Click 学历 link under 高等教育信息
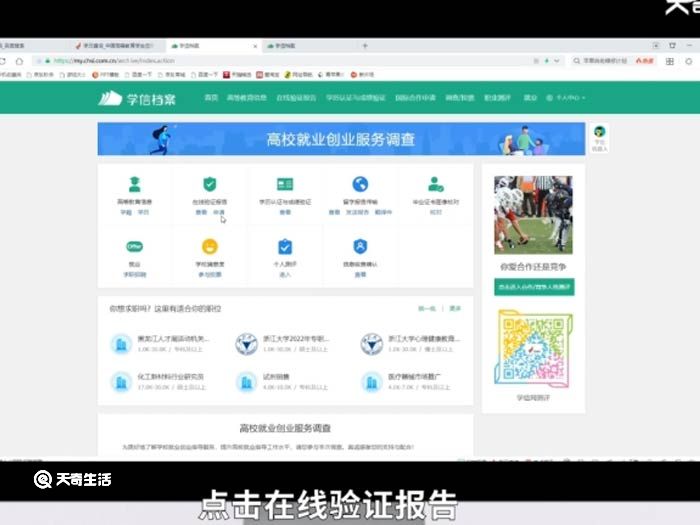The width and height of the screenshot is (700, 525). click(143, 212)
